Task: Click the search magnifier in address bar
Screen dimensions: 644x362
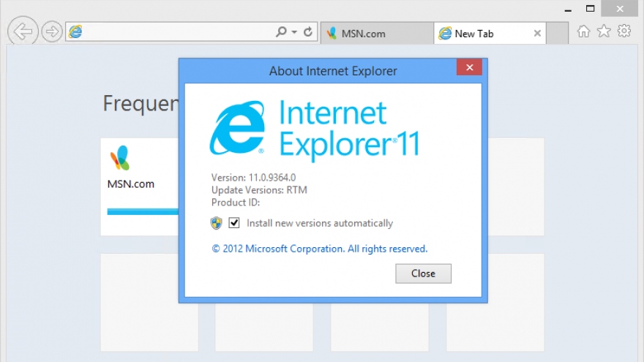Action: point(281,32)
